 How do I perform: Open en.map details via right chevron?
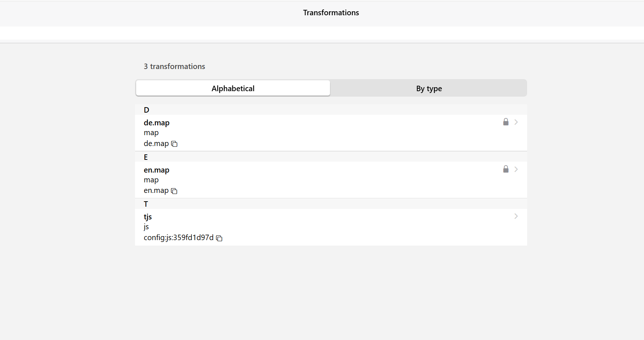pos(516,169)
